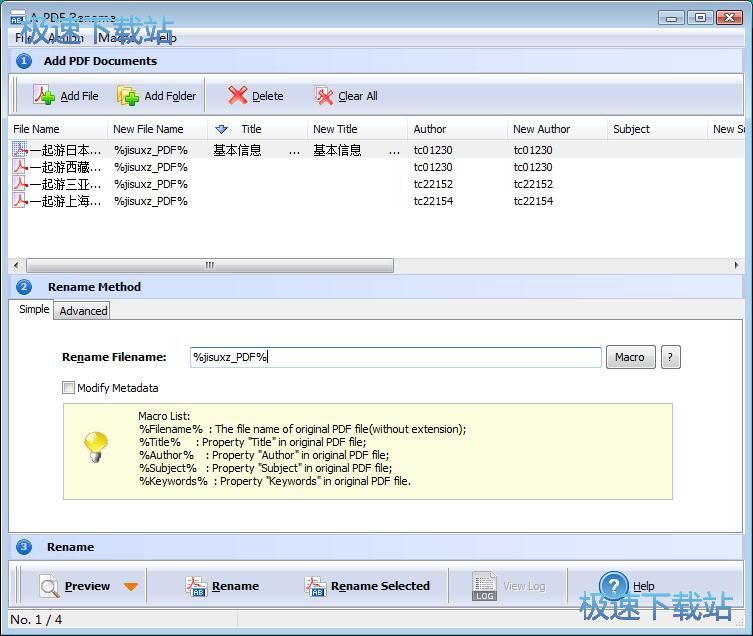Click the View Log icon
The image size is (753, 636).
pyautogui.click(x=485, y=586)
